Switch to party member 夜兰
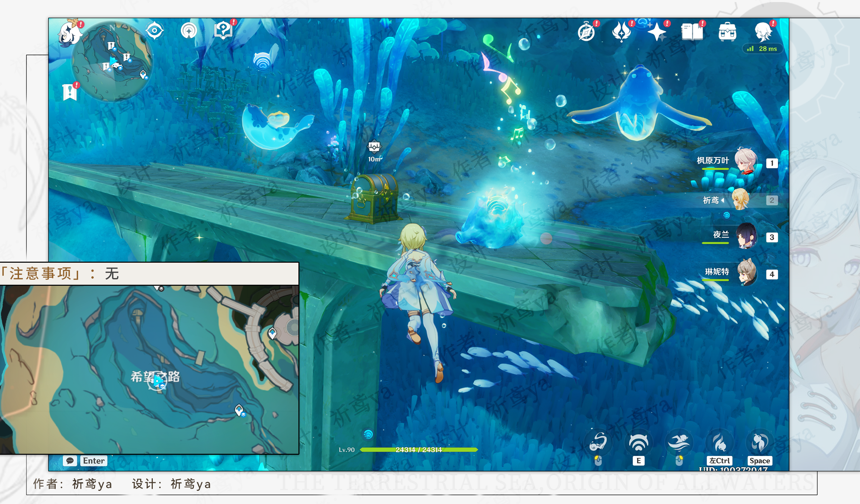 click(x=730, y=236)
